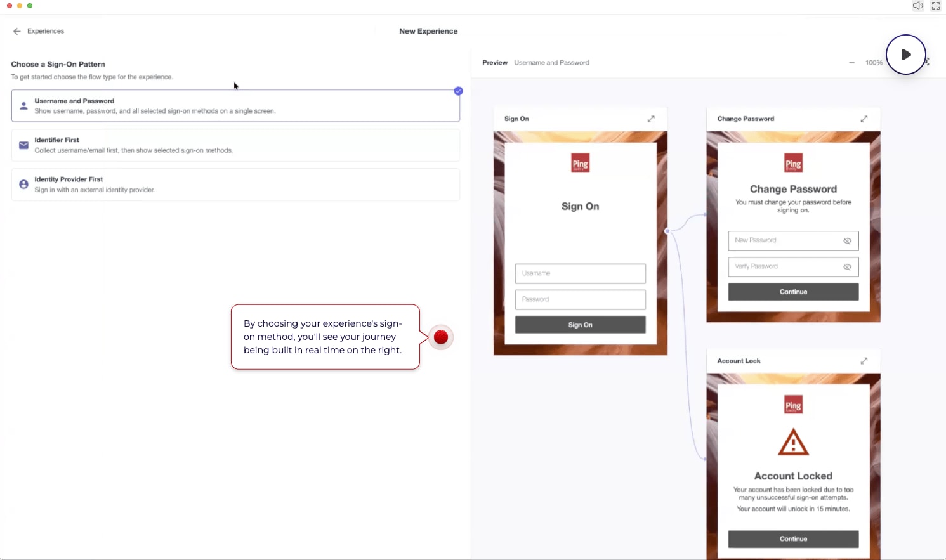The height and width of the screenshot is (560, 946).
Task: Zoom out the preview with minus
Action: [851, 63]
